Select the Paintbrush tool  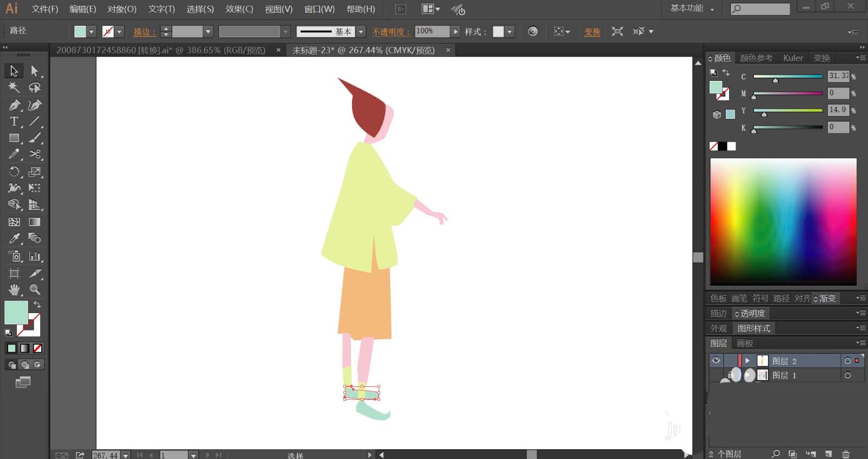[x=35, y=138]
